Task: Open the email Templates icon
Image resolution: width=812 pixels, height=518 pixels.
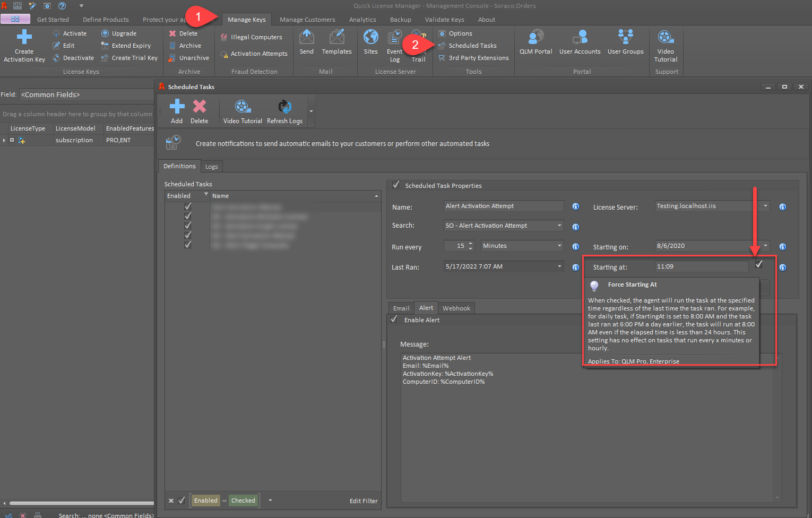Action: coord(336,37)
